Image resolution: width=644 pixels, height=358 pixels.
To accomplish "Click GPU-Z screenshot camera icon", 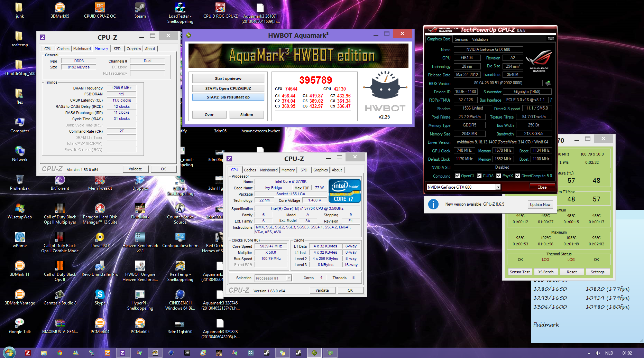I will pyautogui.click(x=551, y=39).
